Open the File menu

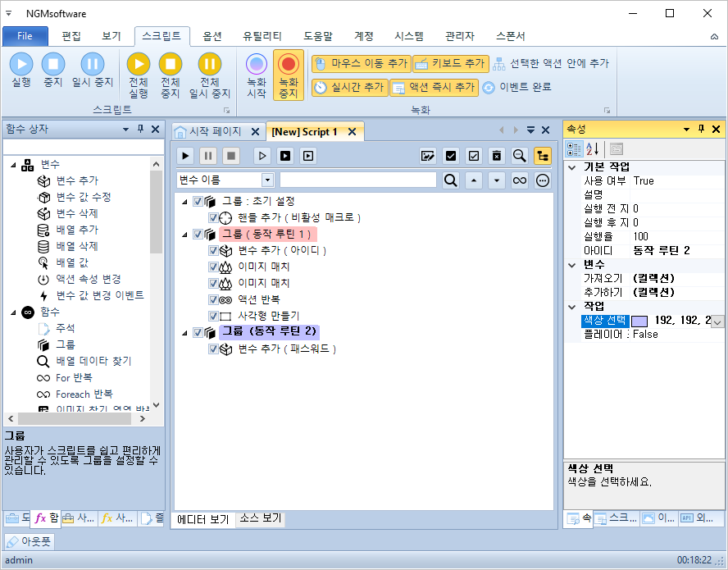pyautogui.click(x=25, y=36)
